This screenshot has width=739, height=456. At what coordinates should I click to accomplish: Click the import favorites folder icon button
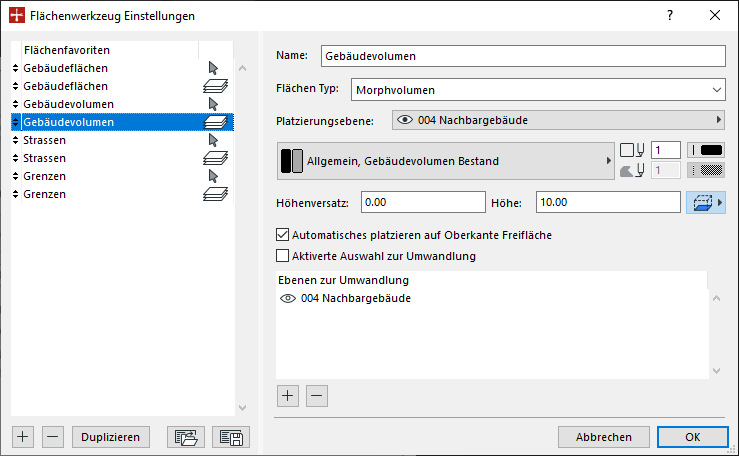click(x=186, y=437)
